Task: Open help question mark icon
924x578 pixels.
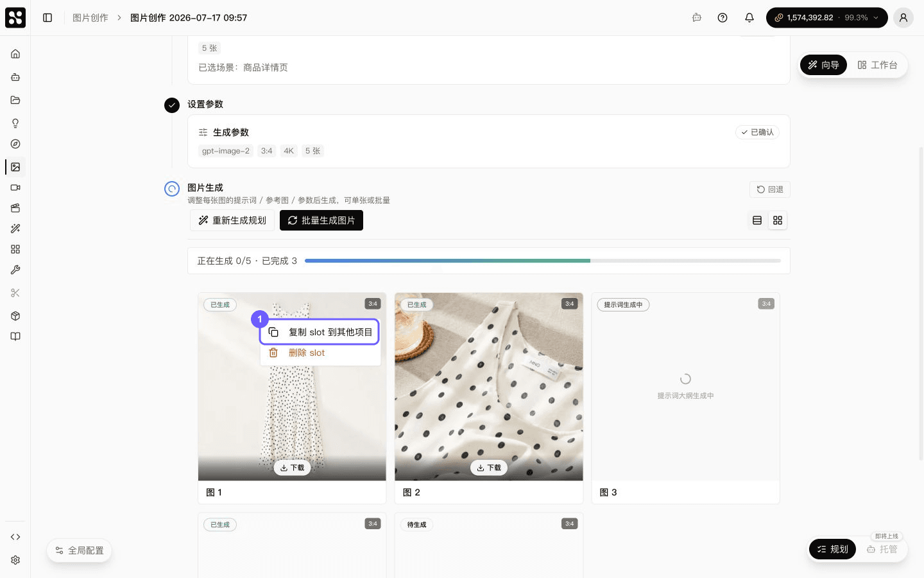Action: point(723,17)
